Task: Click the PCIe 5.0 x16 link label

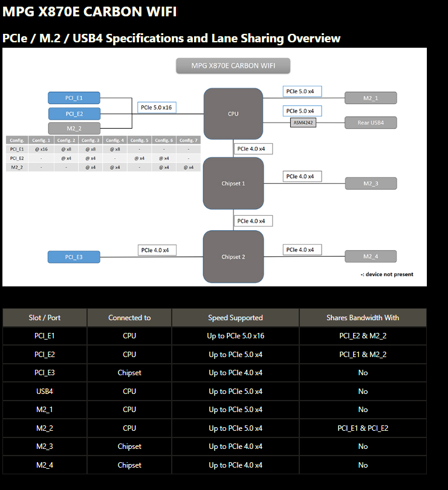Action: 157,108
